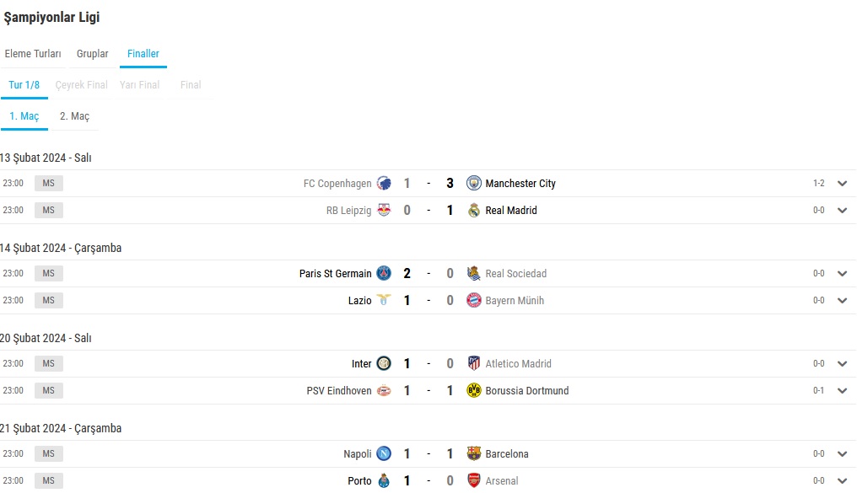Expand the PSV Eindhoven vs Dortmund match
This screenshot has width=868, height=493.
[842, 391]
